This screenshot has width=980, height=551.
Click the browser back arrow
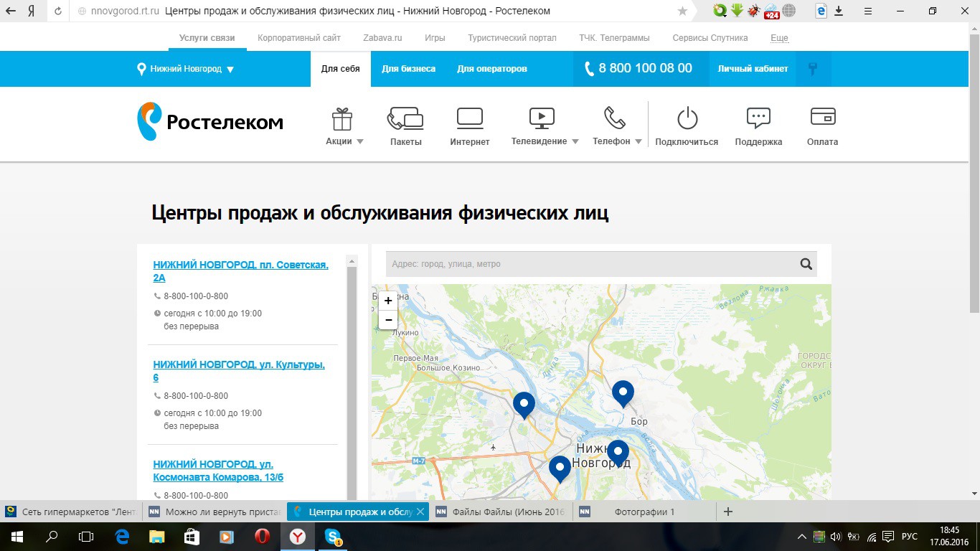11,11
